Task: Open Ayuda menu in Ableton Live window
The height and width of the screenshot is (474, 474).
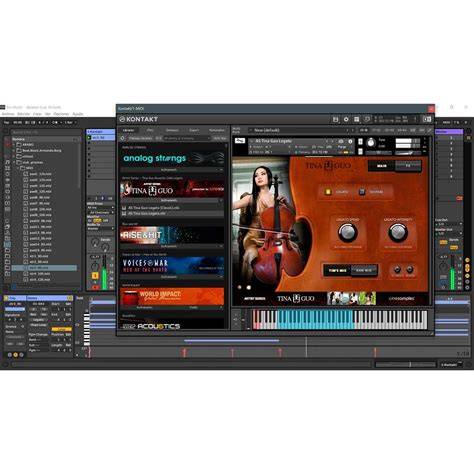Action: point(78,114)
